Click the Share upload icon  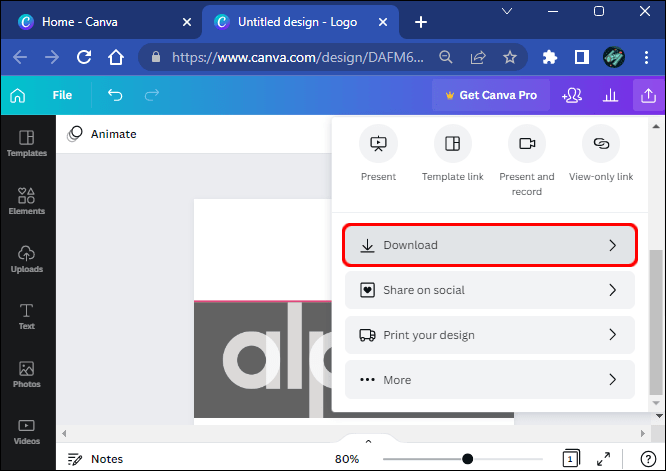pos(648,95)
